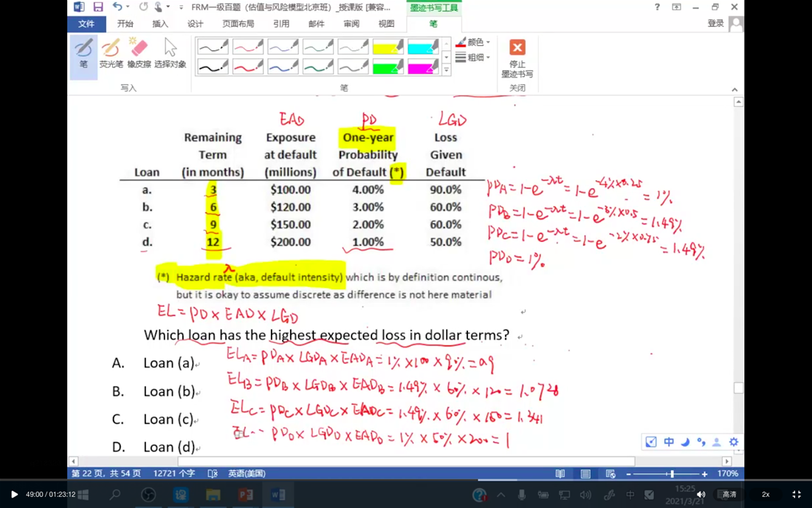
Task: Undo the last action
Action: point(117,7)
